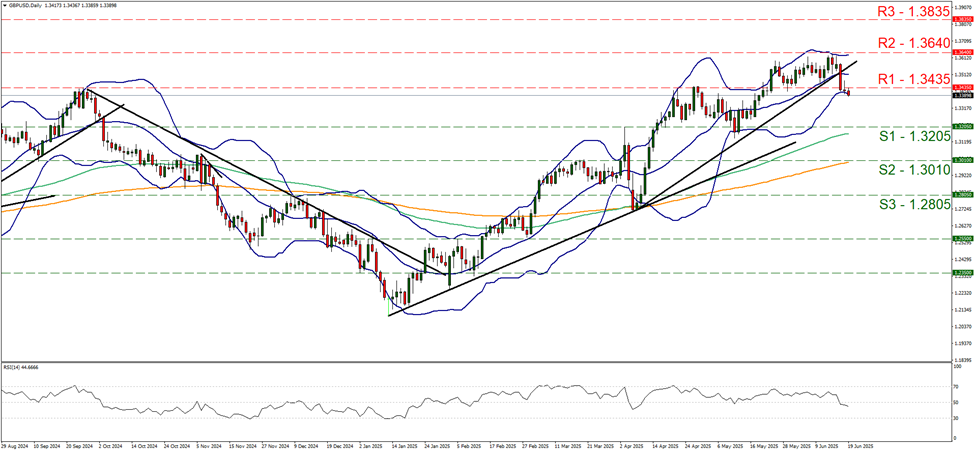Click the 1.36400 red price tag on axis
975x452 pixels.
(961, 52)
